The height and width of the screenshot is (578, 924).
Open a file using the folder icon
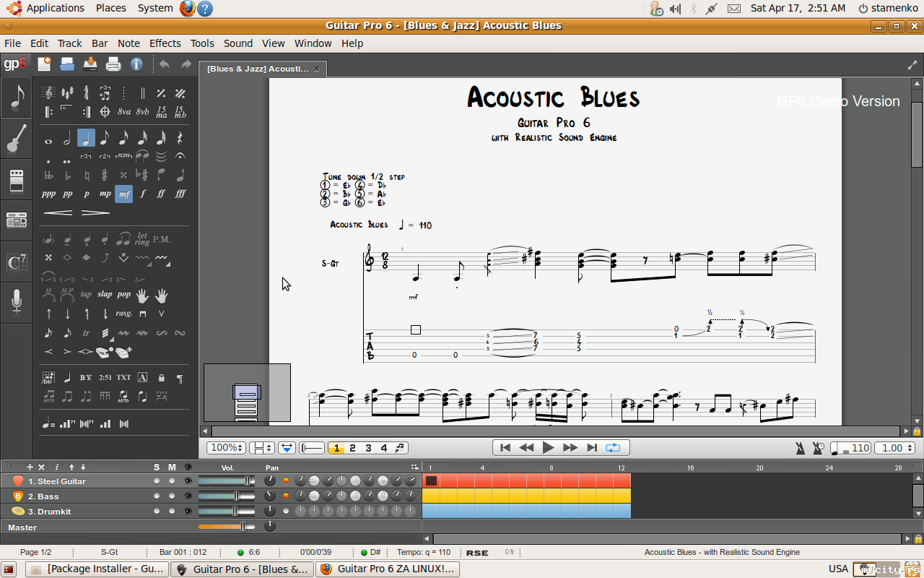[x=67, y=64]
